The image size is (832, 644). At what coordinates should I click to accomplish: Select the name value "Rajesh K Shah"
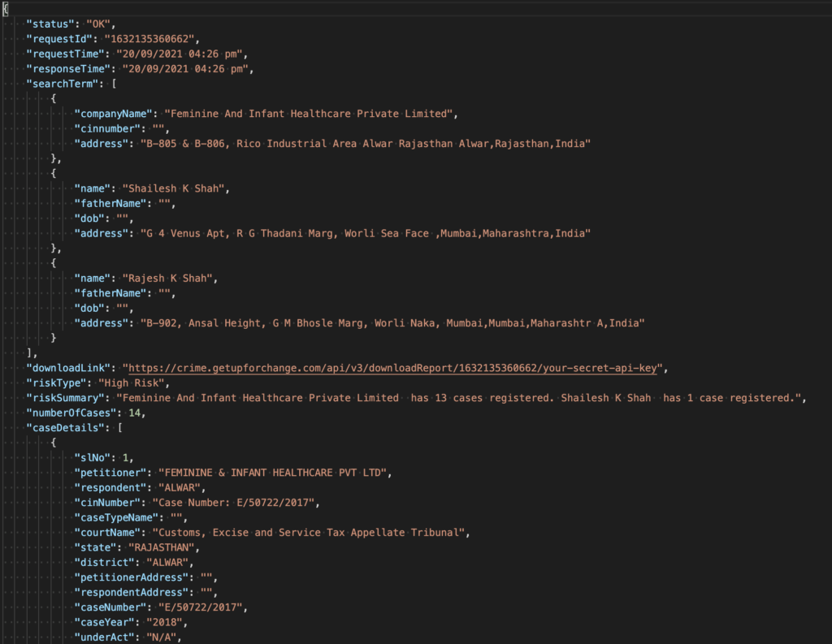tap(167, 279)
